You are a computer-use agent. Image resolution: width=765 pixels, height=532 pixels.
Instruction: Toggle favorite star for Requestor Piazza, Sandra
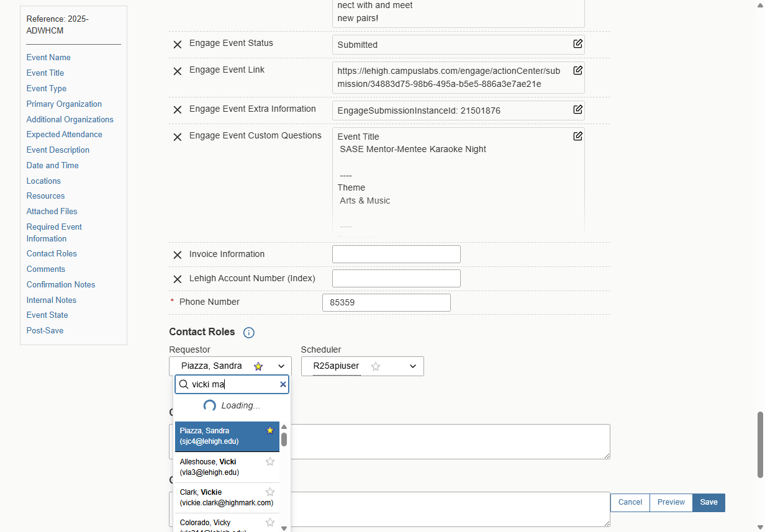(x=258, y=366)
